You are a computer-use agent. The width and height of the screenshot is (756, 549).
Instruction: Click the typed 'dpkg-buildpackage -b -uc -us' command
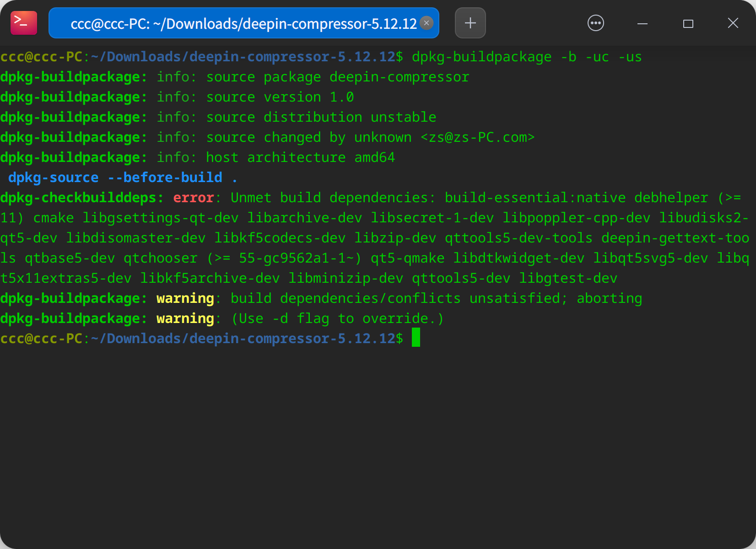coord(526,57)
